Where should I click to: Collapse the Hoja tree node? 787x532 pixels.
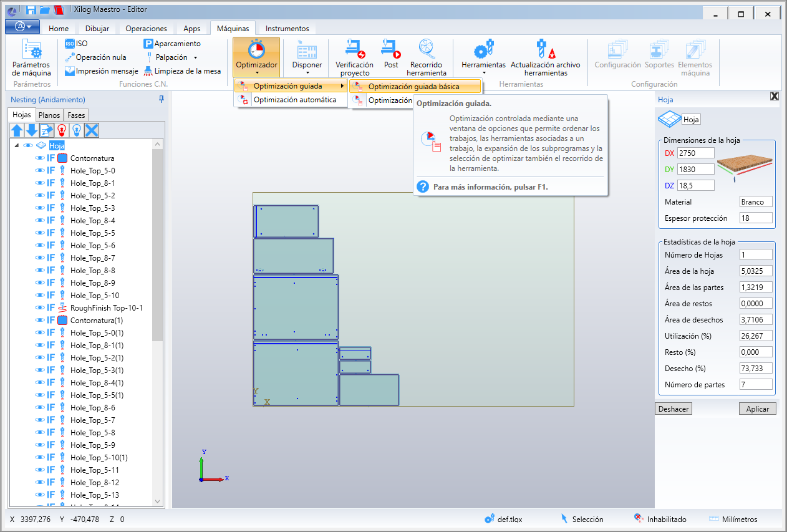17,145
